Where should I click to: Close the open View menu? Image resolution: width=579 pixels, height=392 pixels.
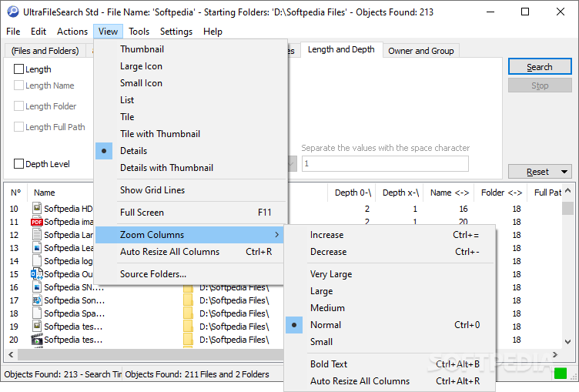tap(108, 32)
